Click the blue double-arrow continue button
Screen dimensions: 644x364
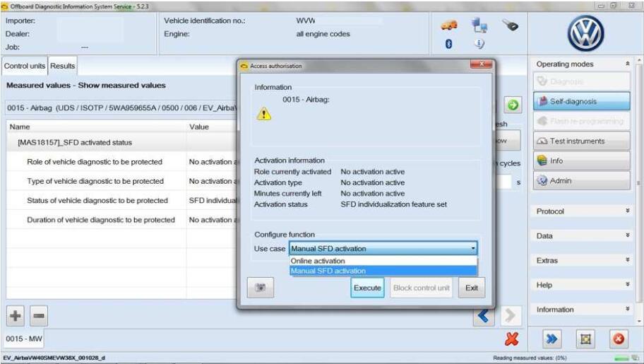point(551,339)
